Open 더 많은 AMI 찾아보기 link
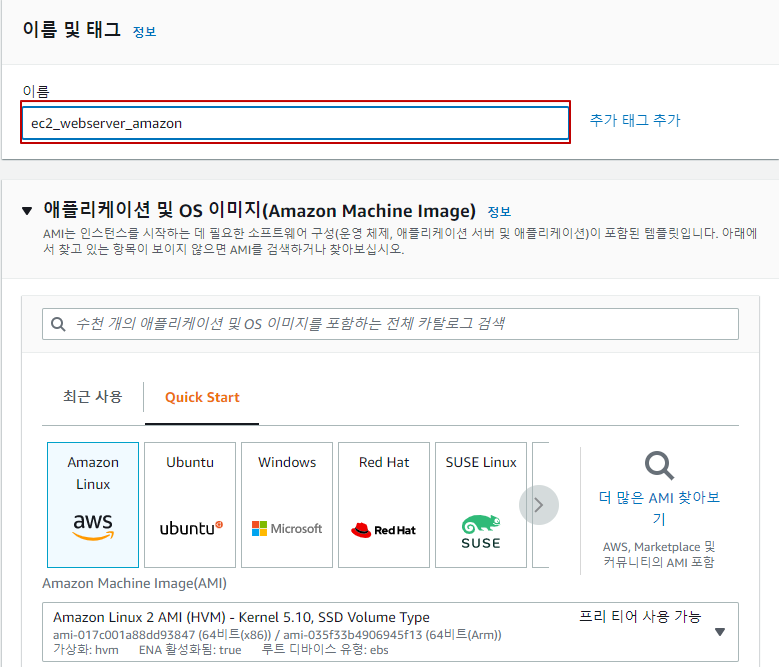Image resolution: width=779 pixels, height=667 pixels. tap(659, 508)
